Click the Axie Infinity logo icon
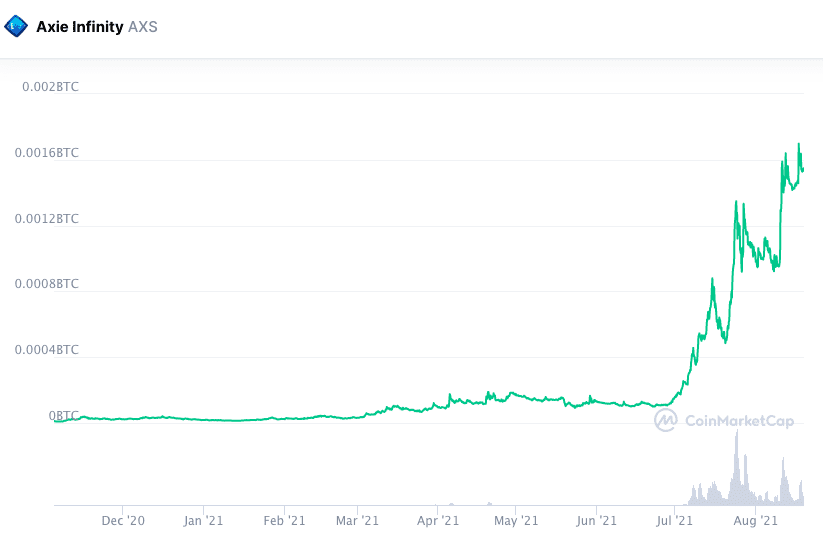 click(x=17, y=27)
